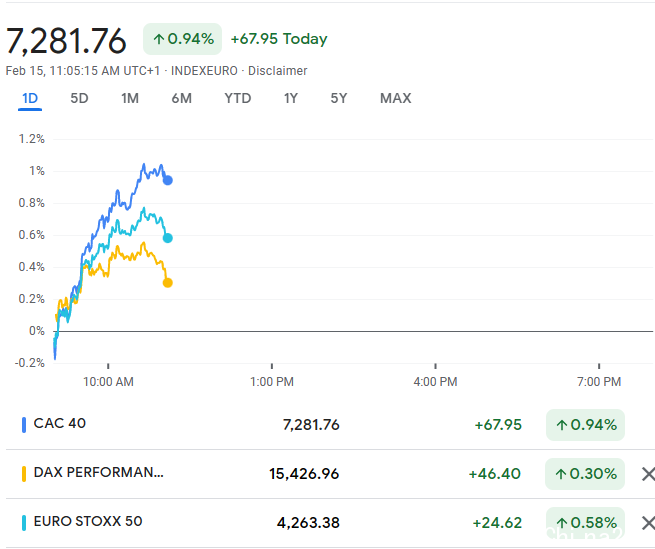Click the main price 7,281.76

tap(66, 41)
